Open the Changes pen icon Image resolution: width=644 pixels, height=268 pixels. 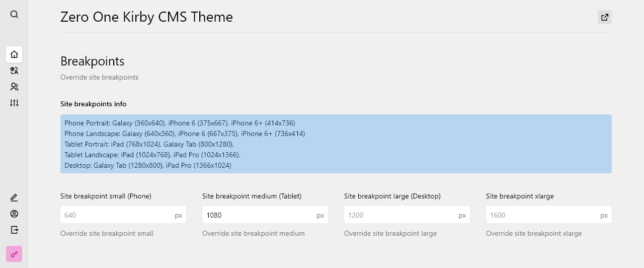(14, 197)
